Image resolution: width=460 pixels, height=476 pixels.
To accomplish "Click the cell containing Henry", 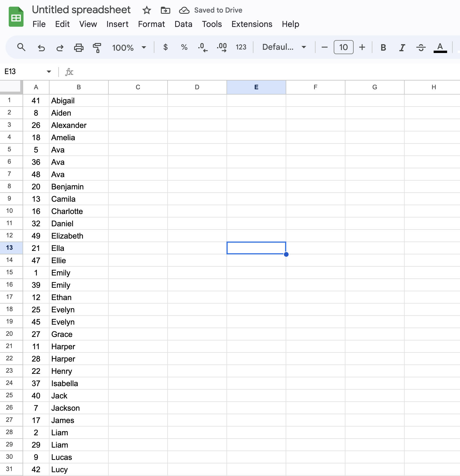I will click(x=79, y=371).
